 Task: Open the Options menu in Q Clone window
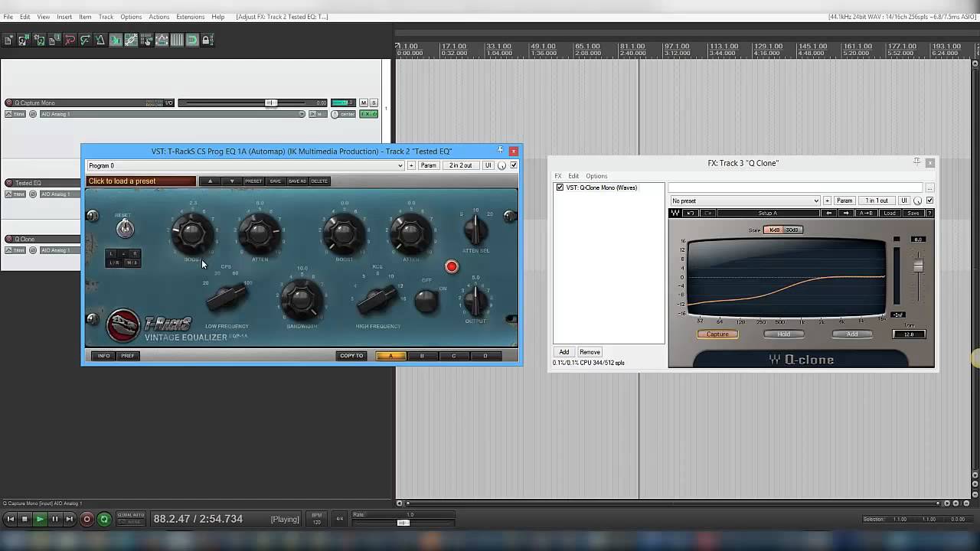596,176
